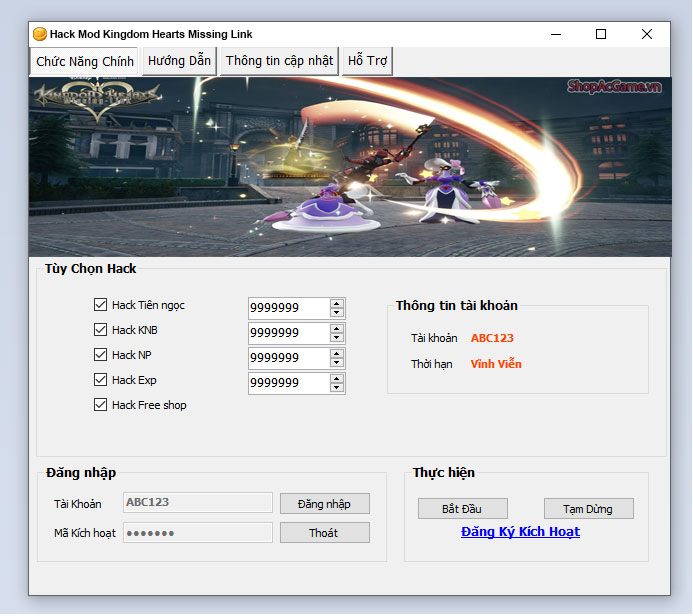
Task: Click the Mã Kích hoạt password field
Action: [x=198, y=533]
